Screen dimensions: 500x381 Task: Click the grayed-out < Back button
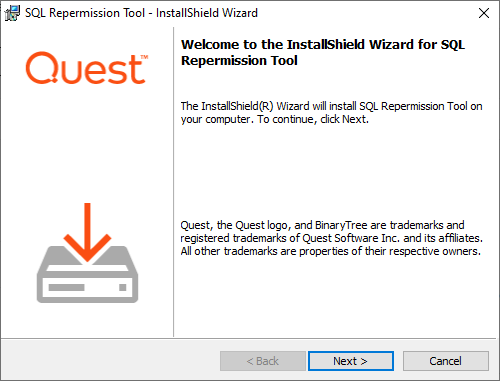[x=263, y=361]
